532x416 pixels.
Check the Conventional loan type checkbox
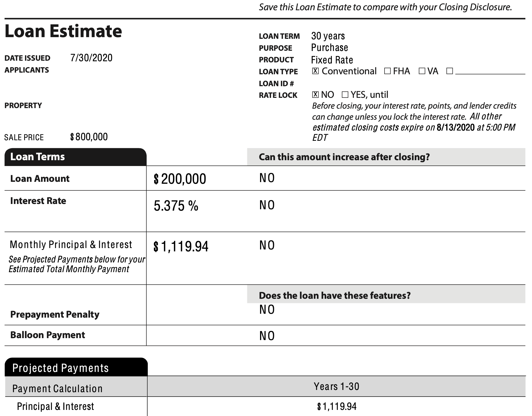[315, 71]
